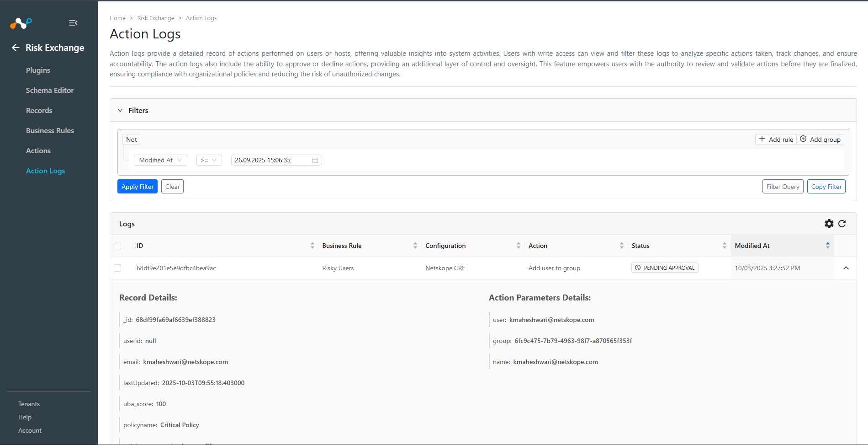Viewport: 868px width, 445px height.
Task: Click the plus icon for Add rule
Action: tap(762, 139)
